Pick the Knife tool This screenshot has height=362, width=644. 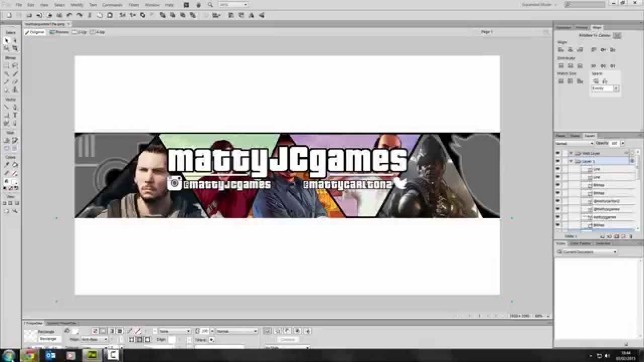click(15, 123)
